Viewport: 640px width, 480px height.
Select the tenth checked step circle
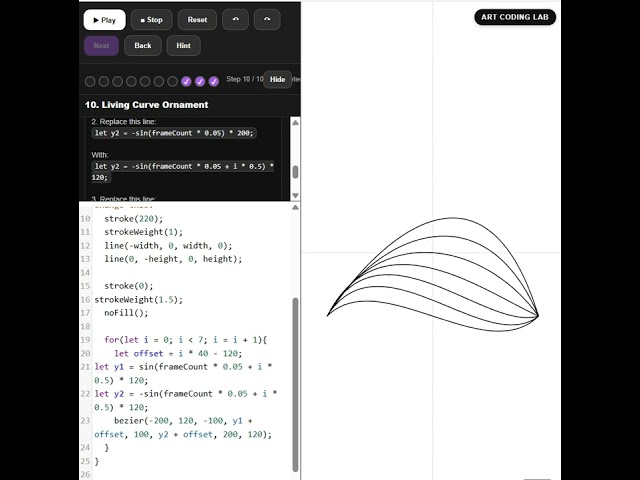tap(213, 82)
